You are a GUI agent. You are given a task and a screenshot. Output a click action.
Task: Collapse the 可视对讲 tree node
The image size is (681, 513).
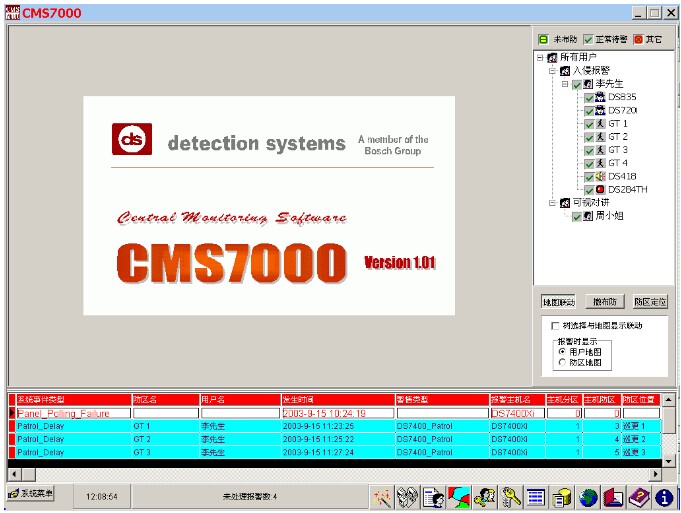pos(552,203)
